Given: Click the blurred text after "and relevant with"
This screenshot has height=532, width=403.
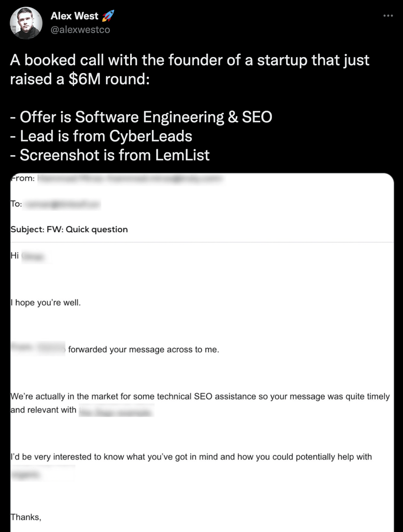Looking at the screenshot, I should [x=116, y=411].
